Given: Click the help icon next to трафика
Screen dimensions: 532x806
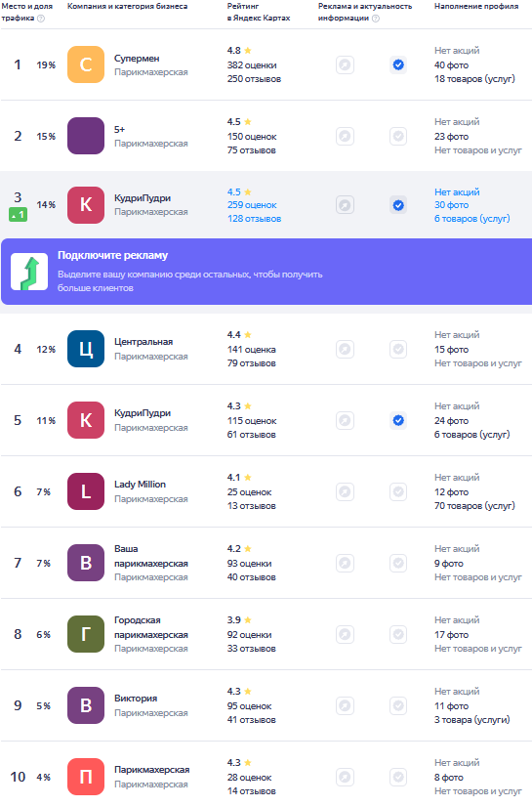Looking at the screenshot, I should click(41, 19).
